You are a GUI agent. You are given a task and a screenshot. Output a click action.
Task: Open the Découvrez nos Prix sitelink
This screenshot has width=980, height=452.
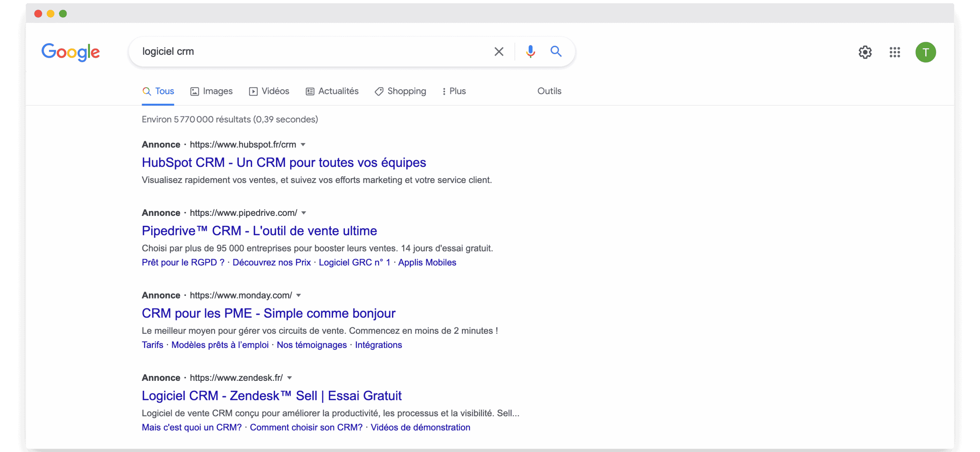click(271, 263)
